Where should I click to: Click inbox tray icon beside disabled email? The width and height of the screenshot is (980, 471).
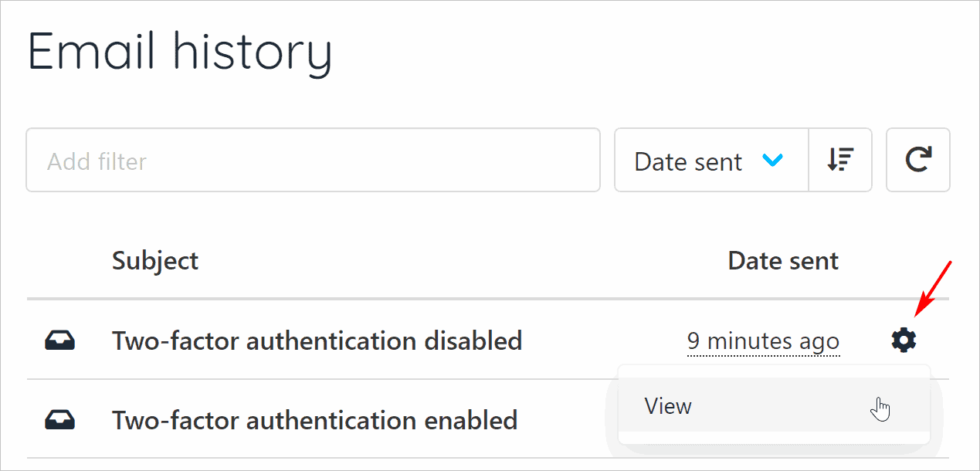[x=59, y=340]
